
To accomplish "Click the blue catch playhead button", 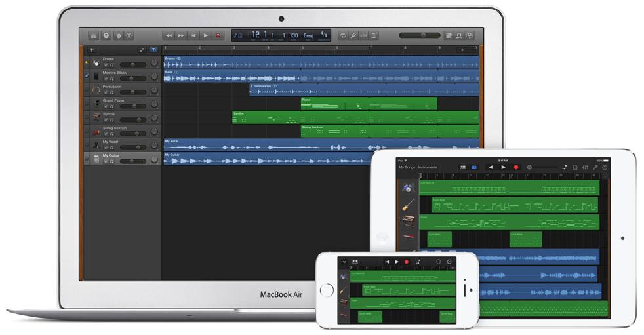I will [x=153, y=50].
